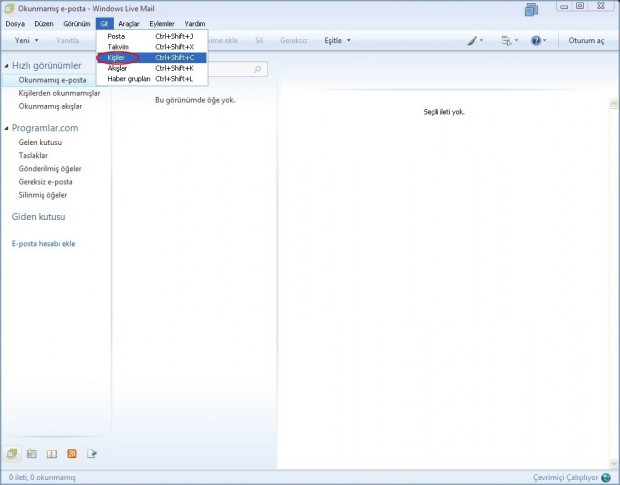
Task: Open the Görünüm menu
Action: coord(77,24)
